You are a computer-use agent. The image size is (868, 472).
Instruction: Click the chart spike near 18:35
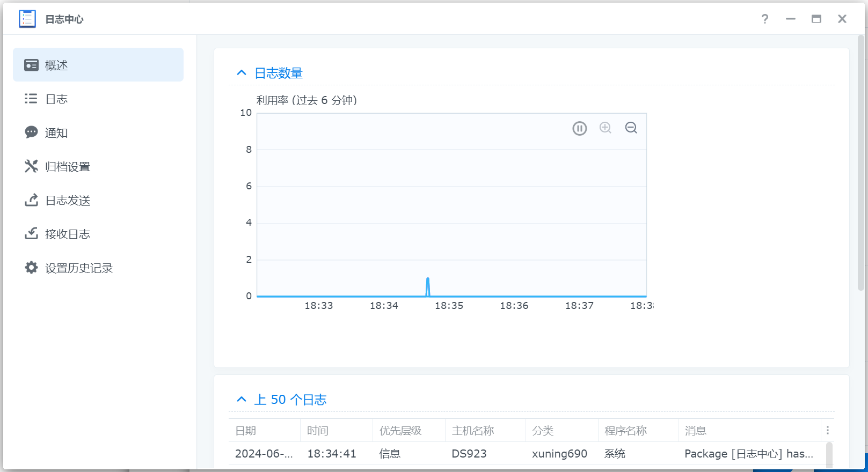click(x=428, y=287)
